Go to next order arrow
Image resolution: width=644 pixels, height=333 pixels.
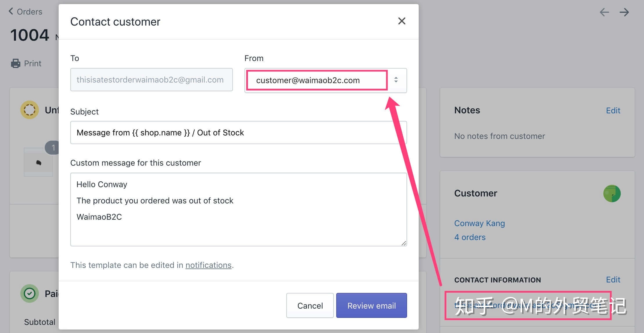624,12
